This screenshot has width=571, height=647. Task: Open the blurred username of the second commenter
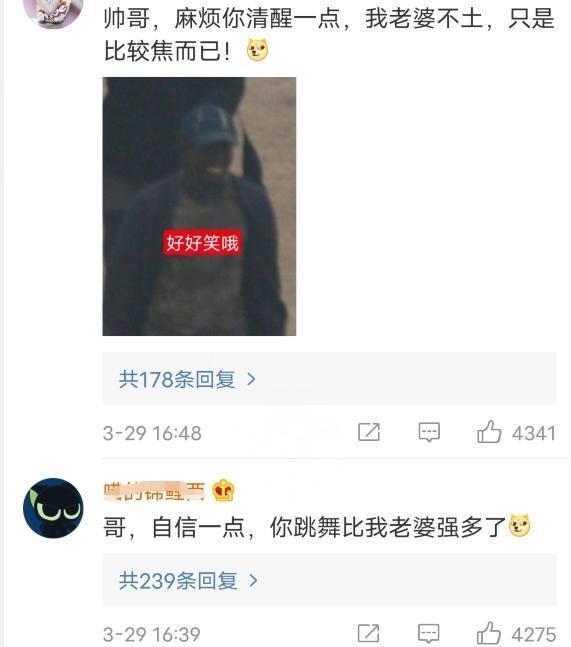tap(154, 491)
